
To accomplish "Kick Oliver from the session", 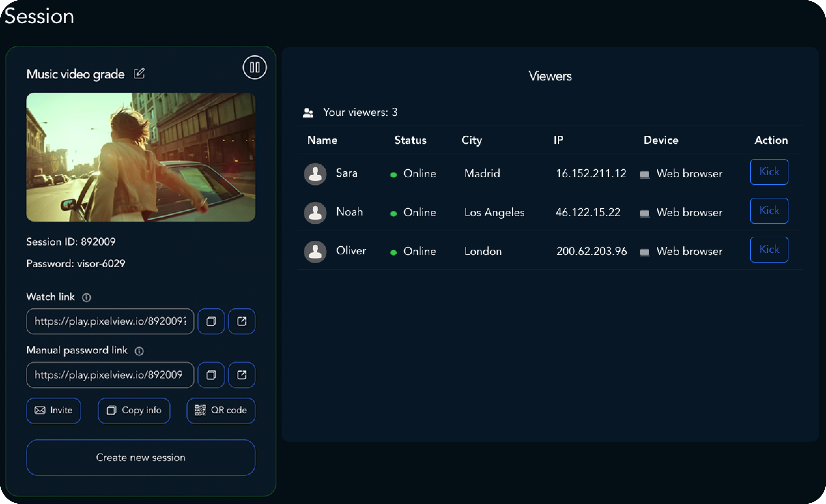I will [769, 250].
